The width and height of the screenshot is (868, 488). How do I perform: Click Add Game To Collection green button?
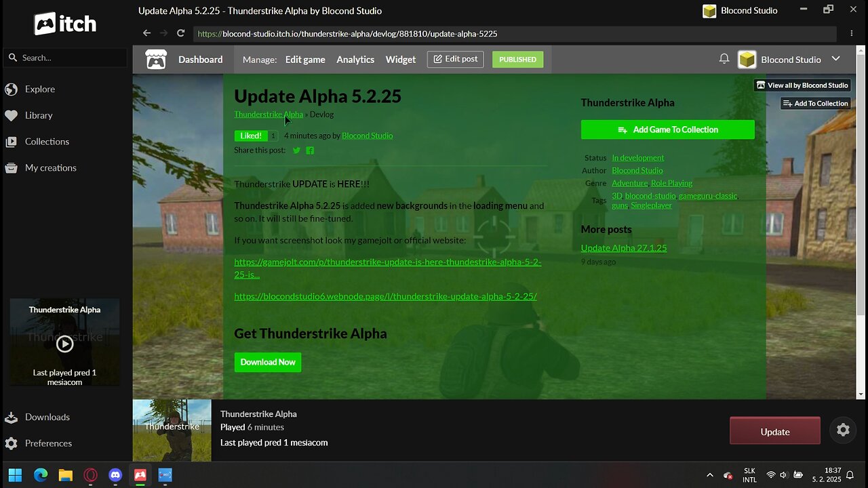point(667,129)
